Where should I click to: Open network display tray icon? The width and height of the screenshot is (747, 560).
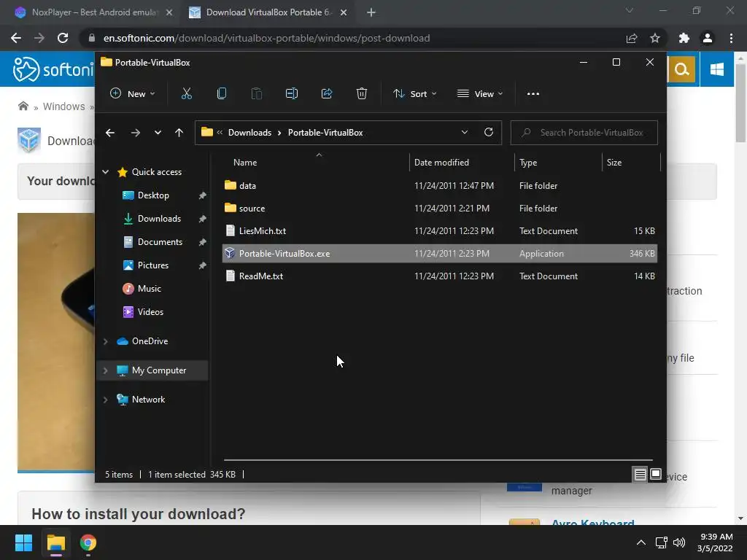661,542
